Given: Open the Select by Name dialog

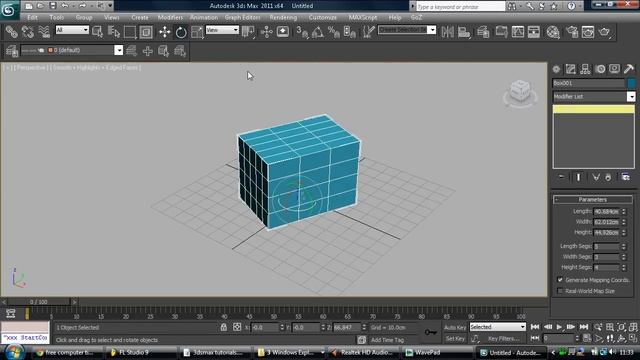Looking at the screenshot, I should tap(114, 32).
